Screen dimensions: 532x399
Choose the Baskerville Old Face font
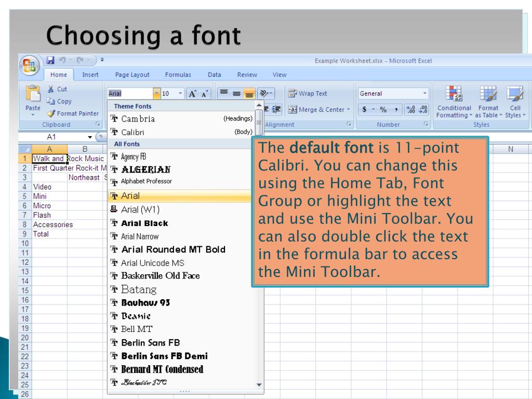click(x=181, y=275)
